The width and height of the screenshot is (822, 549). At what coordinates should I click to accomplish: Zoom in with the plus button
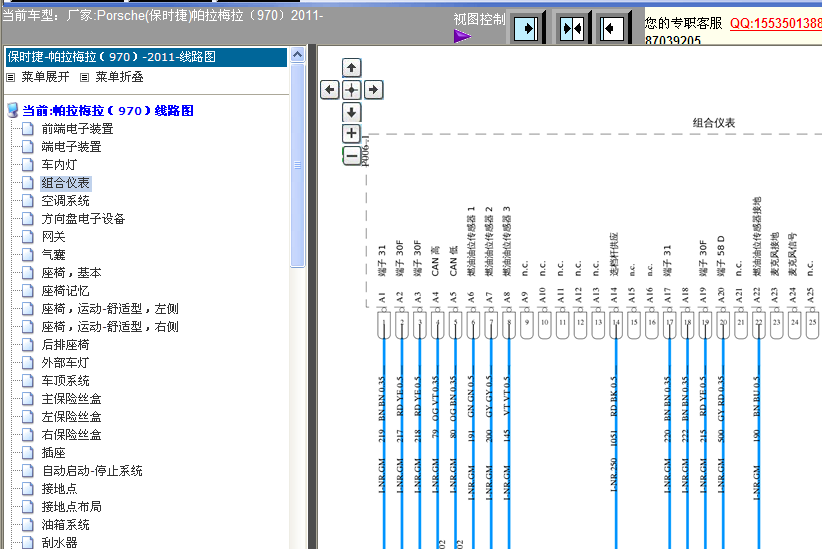351,133
